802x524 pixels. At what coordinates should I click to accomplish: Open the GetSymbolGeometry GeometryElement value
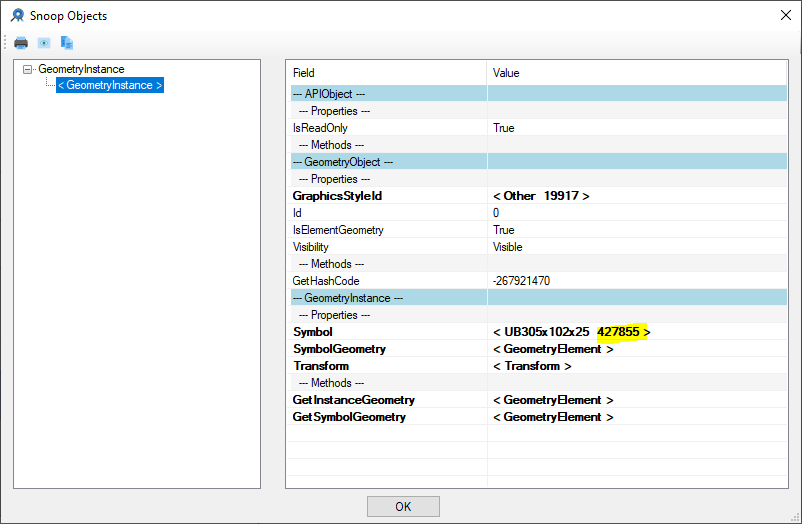pyautogui.click(x=552, y=417)
